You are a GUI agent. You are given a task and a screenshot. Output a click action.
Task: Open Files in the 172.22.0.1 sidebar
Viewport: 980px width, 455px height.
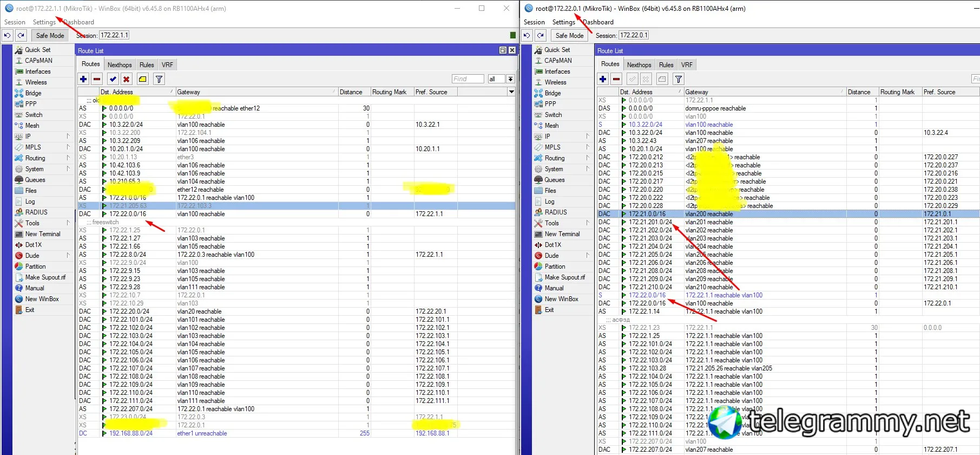point(550,191)
